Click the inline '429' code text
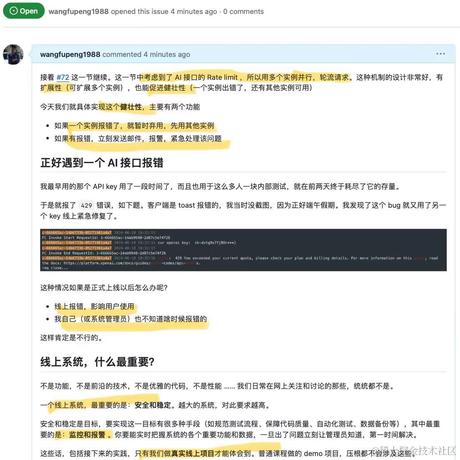Viewport: 460px width, 460px height. [x=86, y=206]
